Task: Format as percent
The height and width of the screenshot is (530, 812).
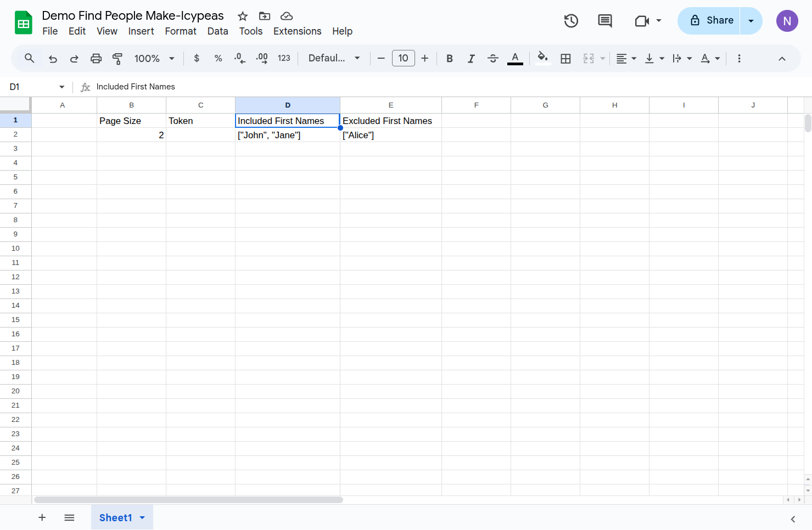Action: tap(218, 58)
